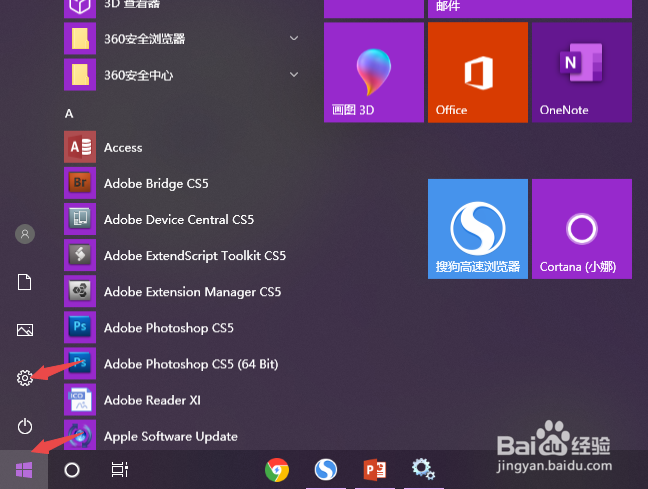
Task: Click the Windows Start button
Action: pos(24,470)
